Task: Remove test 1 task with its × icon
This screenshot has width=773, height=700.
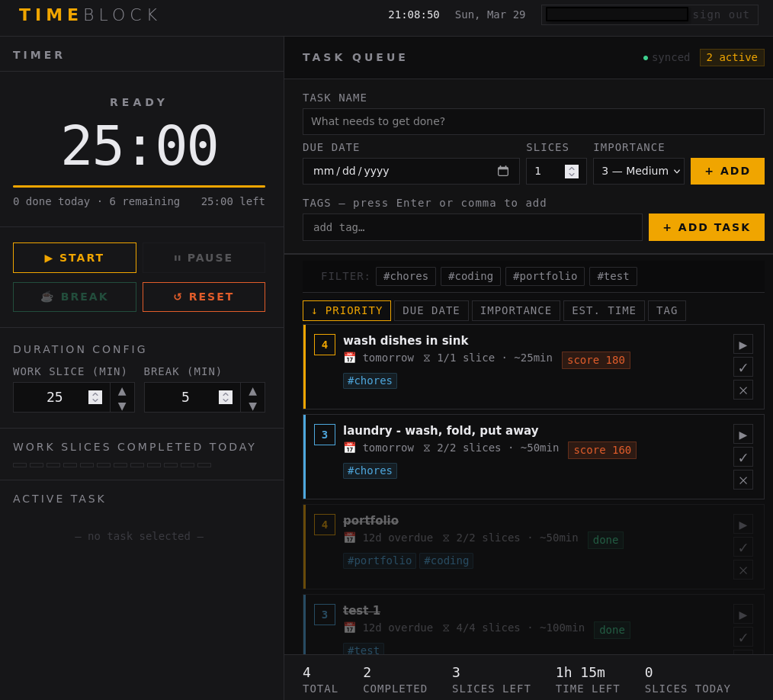Action: coord(743,659)
